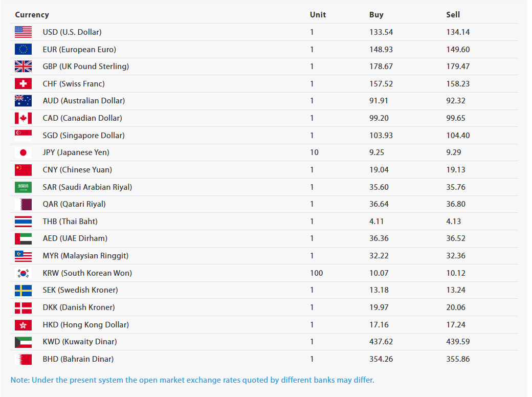This screenshot has width=532, height=397.
Task: Select the SEK (Swedish Kroner) label
Action: click(x=80, y=290)
